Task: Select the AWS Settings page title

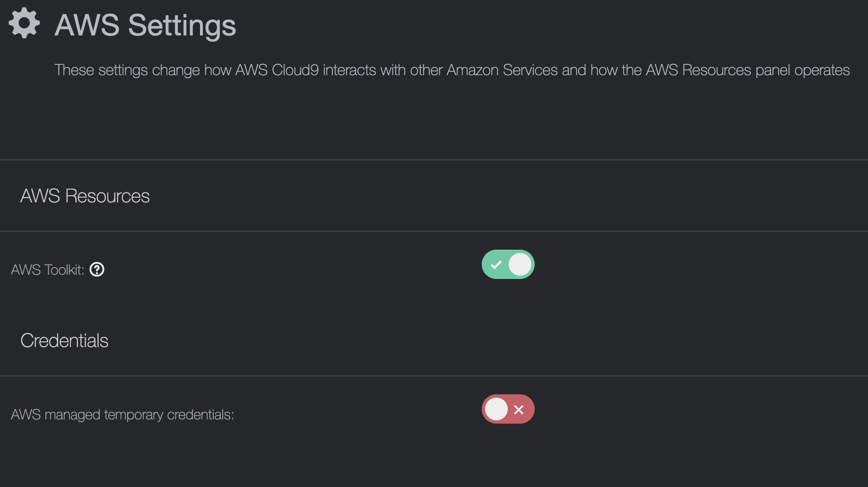Action: pyautogui.click(x=145, y=25)
